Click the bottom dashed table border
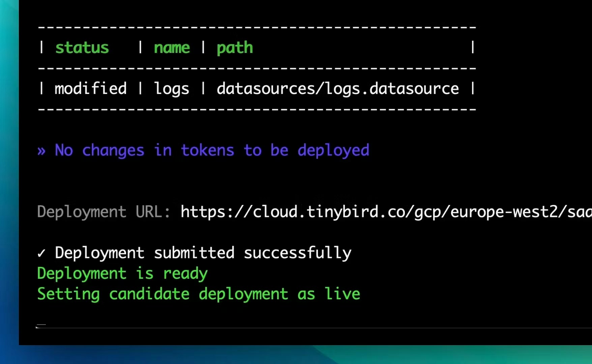 click(257, 110)
